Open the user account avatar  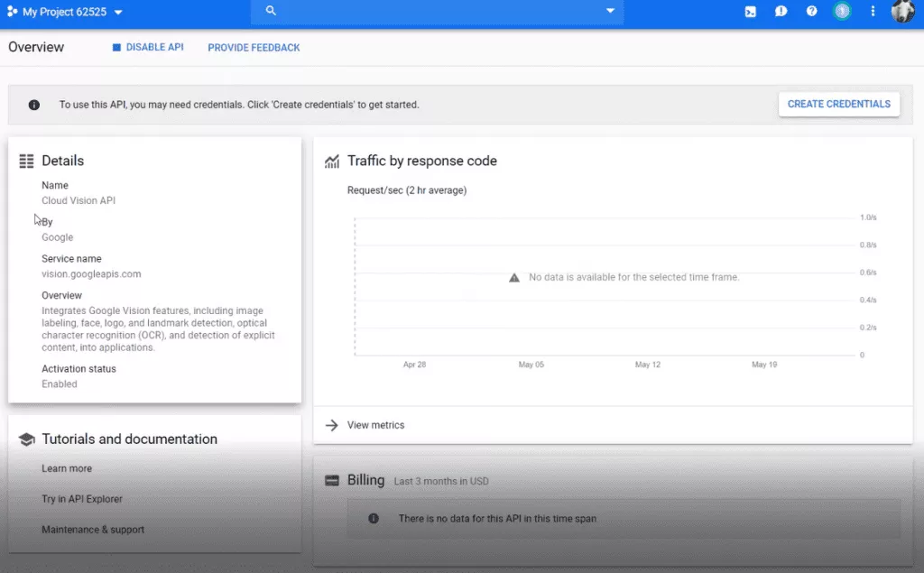pyautogui.click(x=902, y=11)
